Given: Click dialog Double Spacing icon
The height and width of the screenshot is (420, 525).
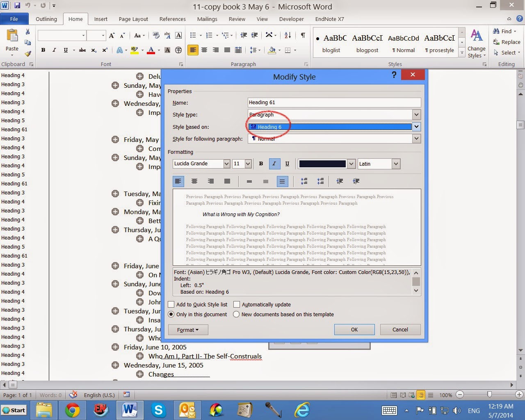Looking at the screenshot, I should (x=282, y=181).
